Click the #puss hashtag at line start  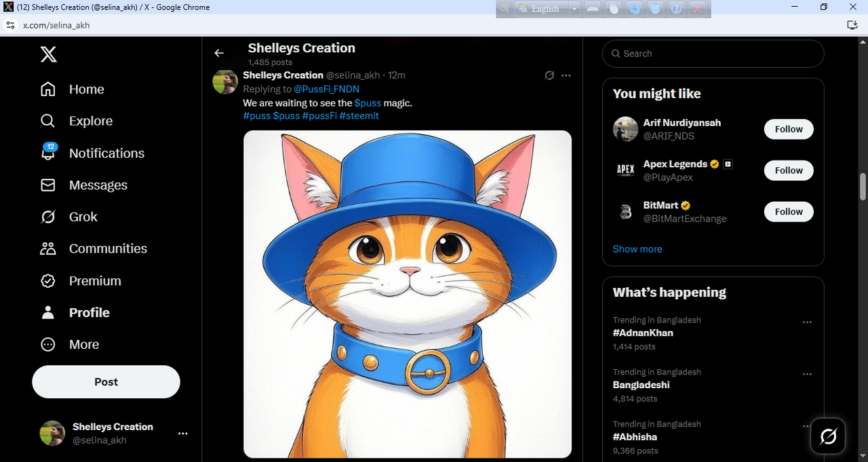257,116
